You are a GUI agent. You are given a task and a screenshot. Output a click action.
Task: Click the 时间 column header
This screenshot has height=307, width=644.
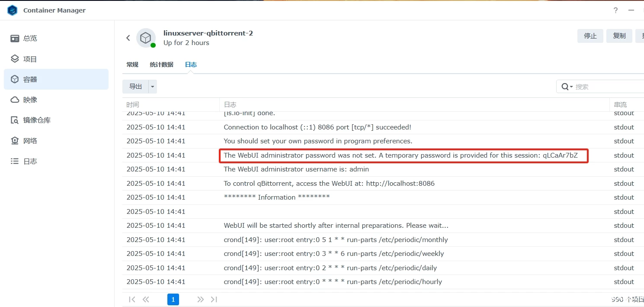(x=171, y=105)
